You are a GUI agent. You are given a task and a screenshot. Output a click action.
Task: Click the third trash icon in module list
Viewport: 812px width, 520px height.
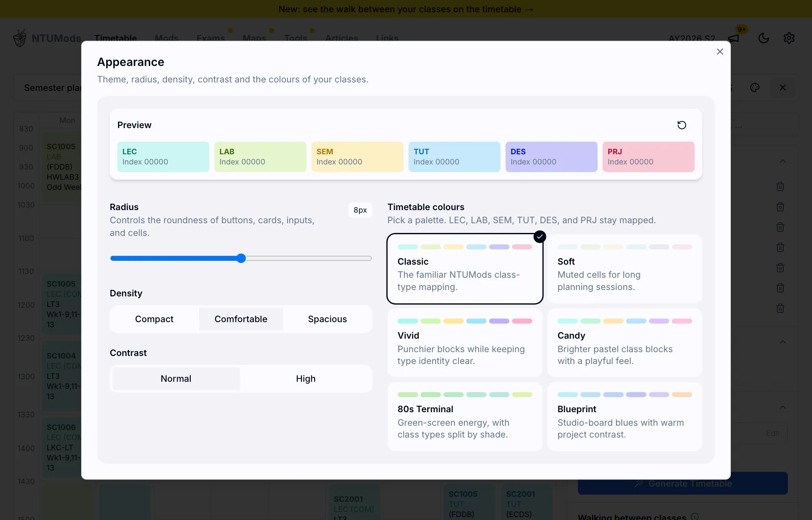point(780,227)
